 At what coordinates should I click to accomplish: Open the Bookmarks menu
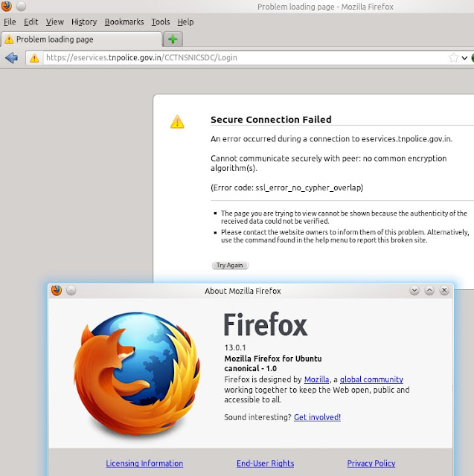(x=124, y=22)
